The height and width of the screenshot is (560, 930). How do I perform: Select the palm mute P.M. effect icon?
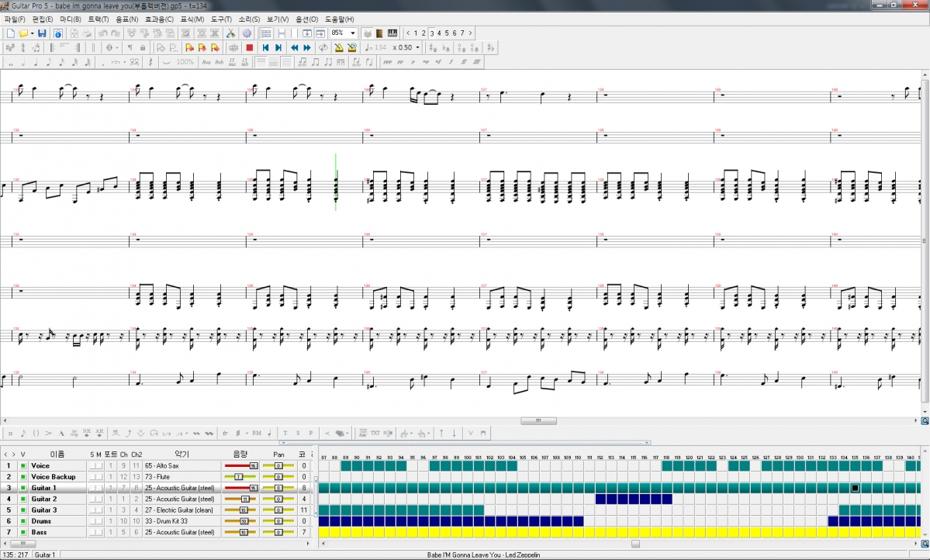(x=257, y=433)
